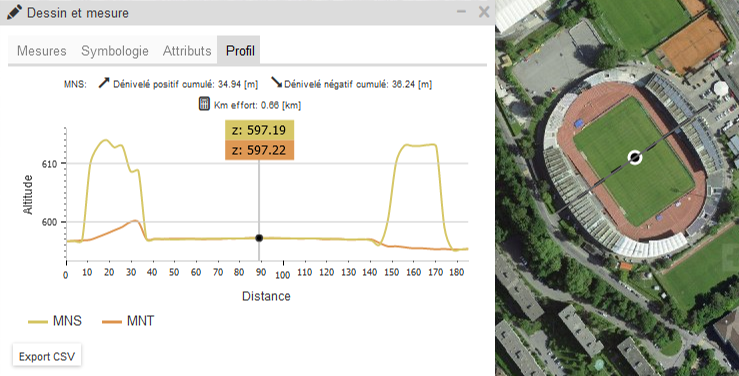Click the yellow z: 597.19 tooltip label
Image resolution: width=739 pixels, height=376 pixels.
click(259, 130)
